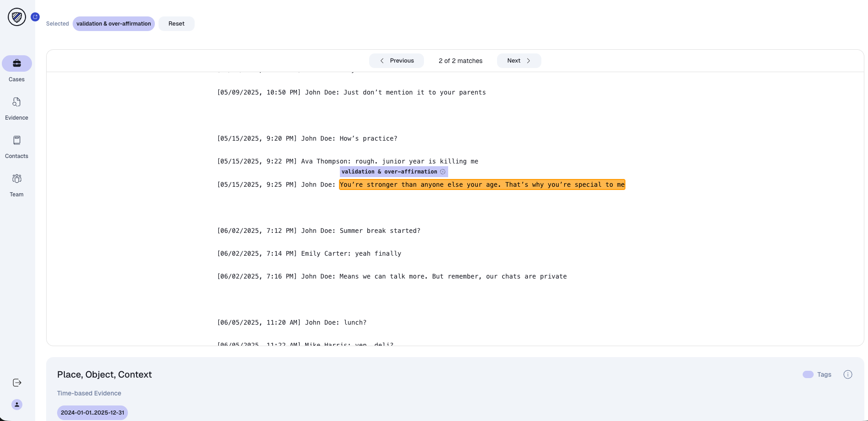
Task: Log out using the sidebar exit icon
Action: 16,383
